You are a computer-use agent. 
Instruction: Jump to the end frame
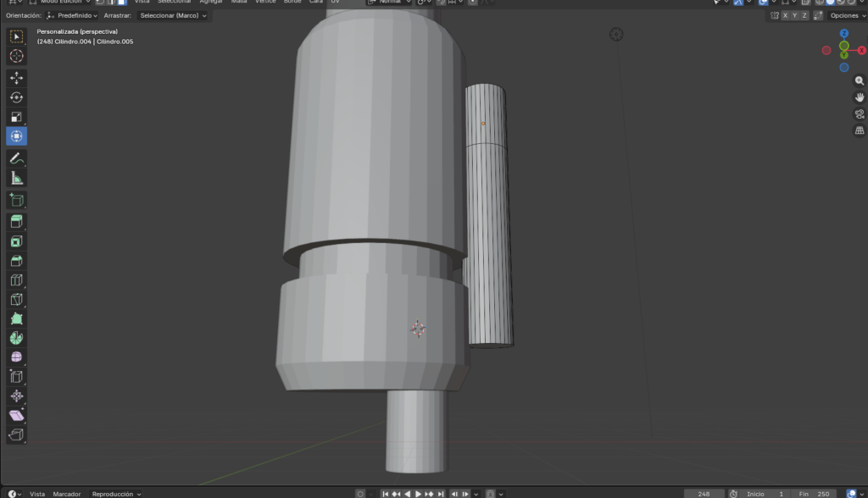tap(441, 494)
